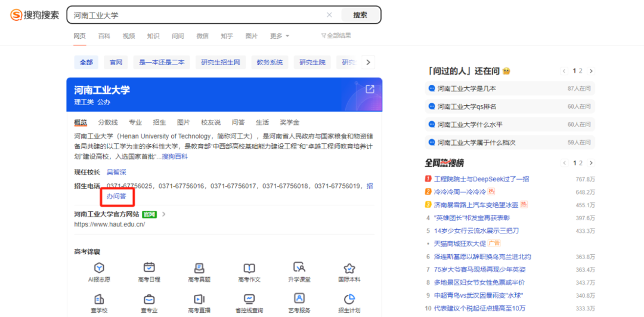644x317 pixels.
Task: Clear the search box with X icon
Action: (329, 15)
